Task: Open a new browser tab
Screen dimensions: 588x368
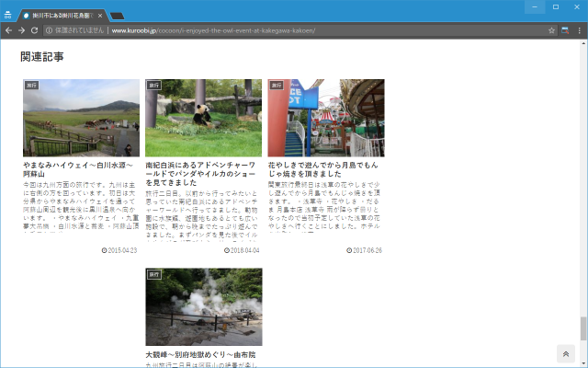Action: pyautogui.click(x=118, y=16)
